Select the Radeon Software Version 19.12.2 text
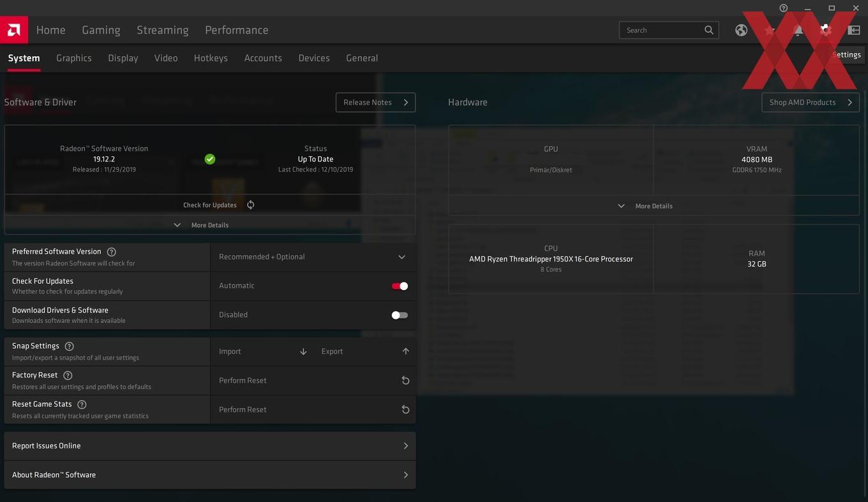The width and height of the screenshot is (868, 502). [x=104, y=159]
